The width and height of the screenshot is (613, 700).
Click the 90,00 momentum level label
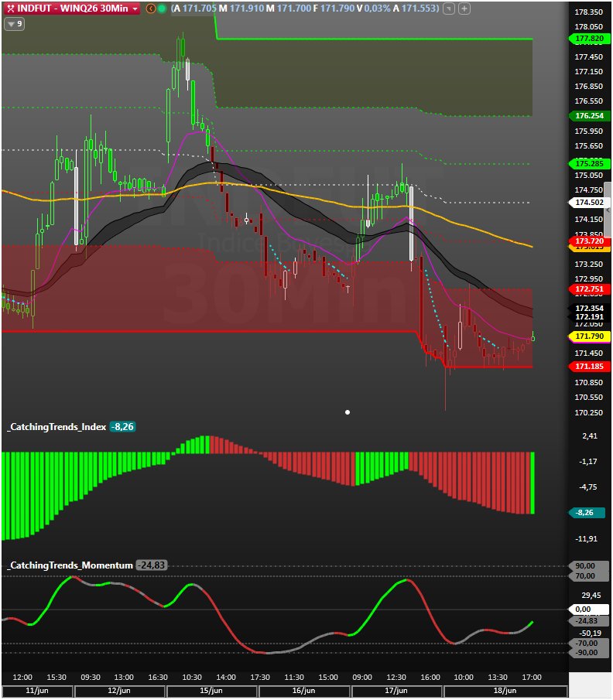[x=589, y=565]
